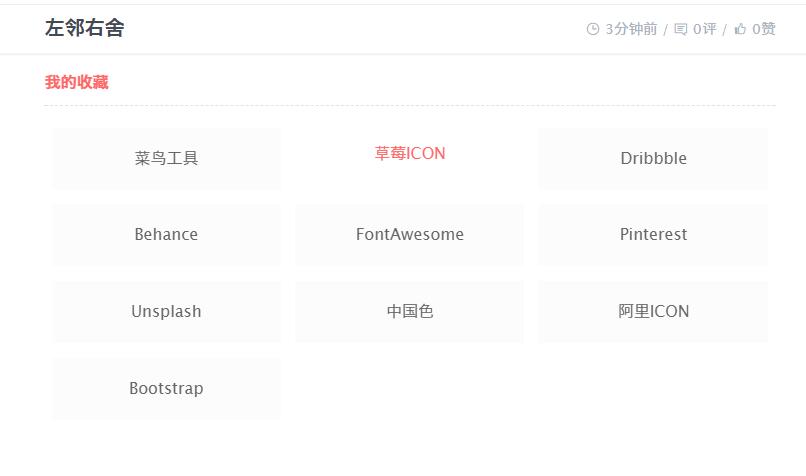Click the 3分钟前 timestamp text

(x=631, y=29)
